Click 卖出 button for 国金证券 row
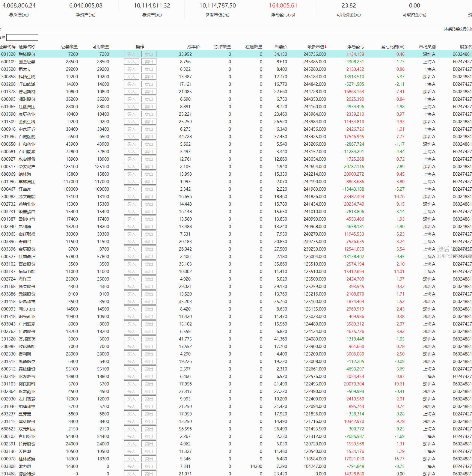 click(x=149, y=62)
